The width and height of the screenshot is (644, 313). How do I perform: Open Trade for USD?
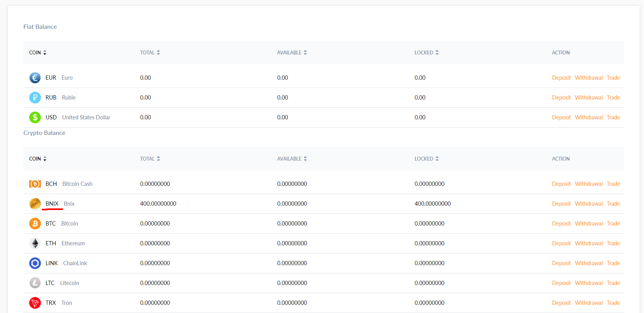(613, 117)
